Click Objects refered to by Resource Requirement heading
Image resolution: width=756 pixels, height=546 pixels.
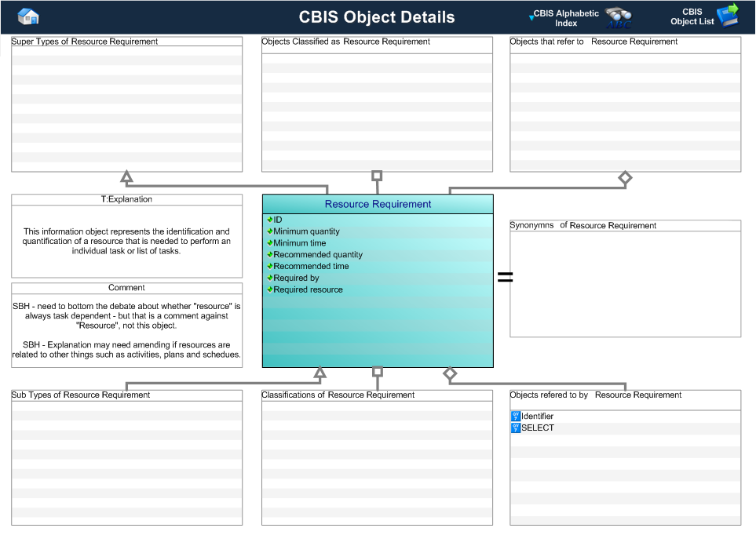click(595, 395)
